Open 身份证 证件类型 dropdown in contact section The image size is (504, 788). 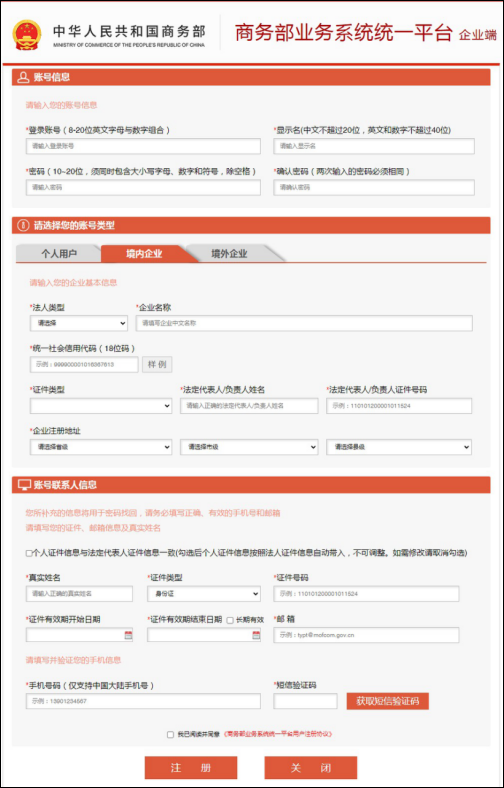(204, 594)
